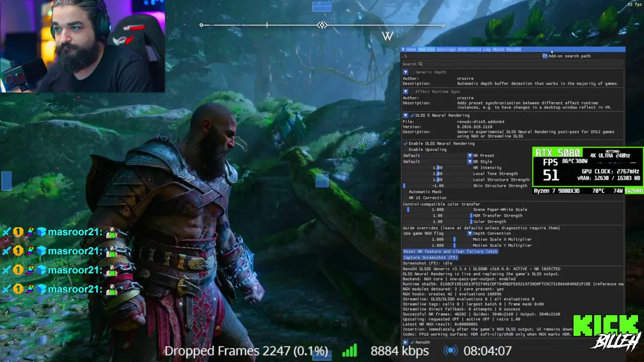Viewport: 644px width, 362px height.
Task: Click the 'Upscaling: requested OFF' status line
Action: (x=461, y=319)
